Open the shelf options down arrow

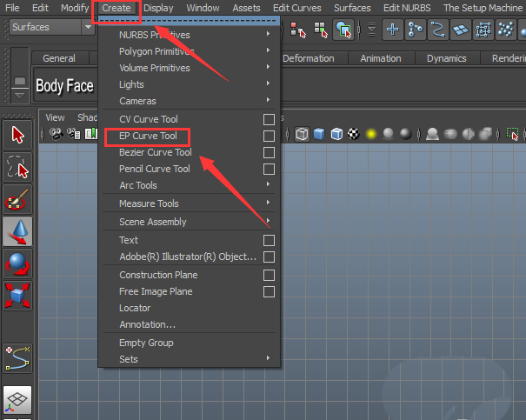coord(19,96)
